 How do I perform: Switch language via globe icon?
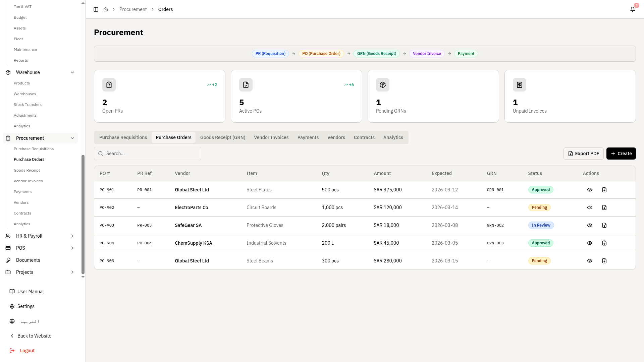12,321
